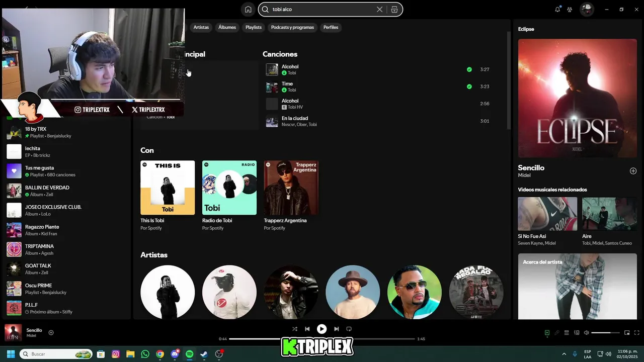Toggle the Now Playing view icon

click(x=547, y=332)
